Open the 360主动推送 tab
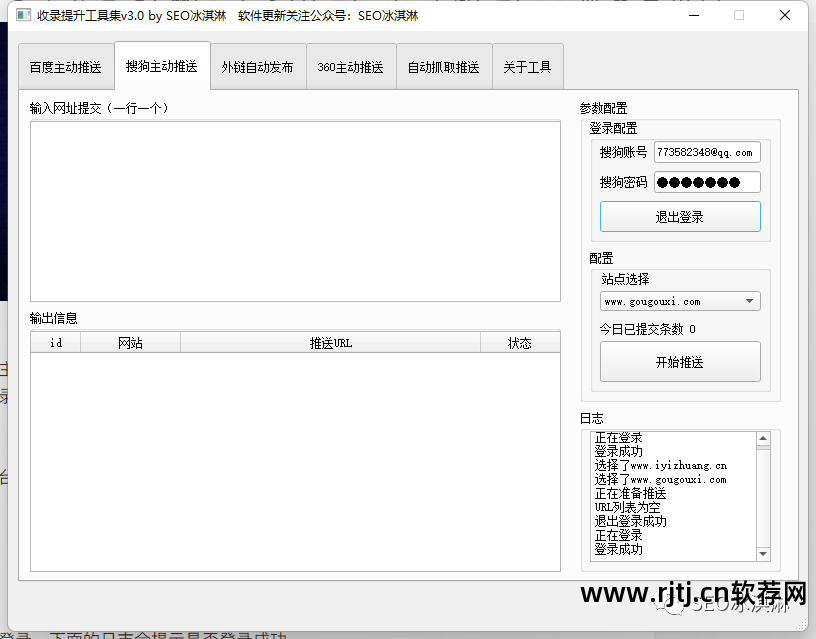This screenshot has height=639, width=816. click(351, 66)
